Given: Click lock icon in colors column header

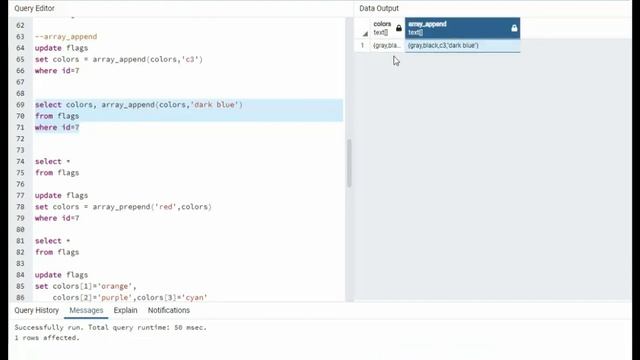Looking at the screenshot, I should (x=399, y=28).
